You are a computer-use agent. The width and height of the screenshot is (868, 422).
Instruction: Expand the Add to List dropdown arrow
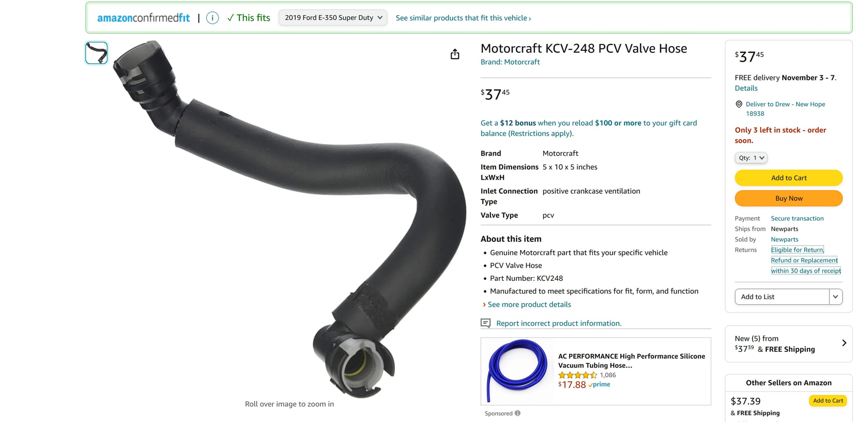pos(836,297)
